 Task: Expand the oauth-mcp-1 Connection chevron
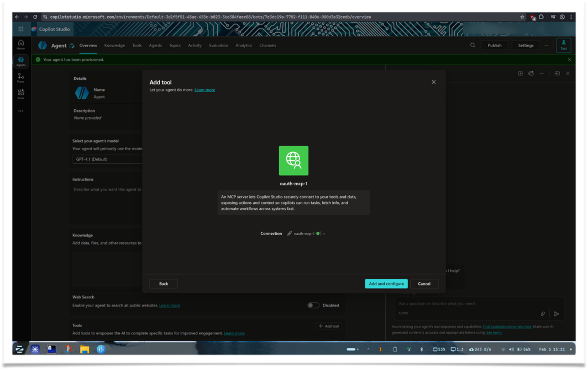(325, 234)
